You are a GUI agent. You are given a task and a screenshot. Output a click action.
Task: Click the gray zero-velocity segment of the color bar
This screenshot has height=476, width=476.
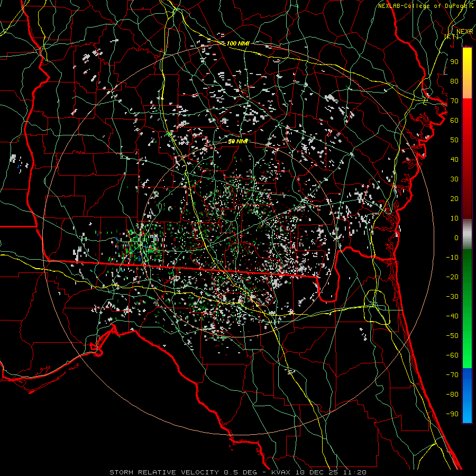tap(467, 234)
